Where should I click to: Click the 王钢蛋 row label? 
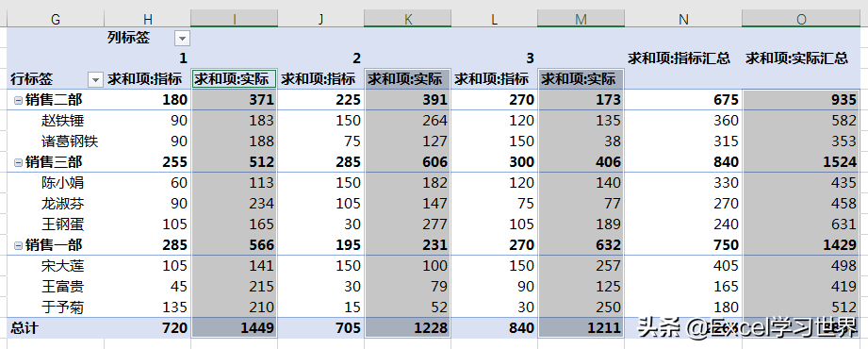pyautogui.click(x=62, y=224)
